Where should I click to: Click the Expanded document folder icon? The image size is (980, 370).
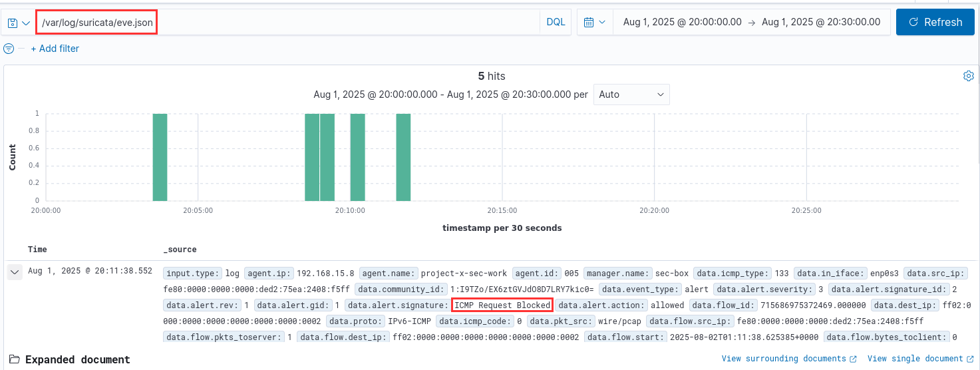(14, 359)
